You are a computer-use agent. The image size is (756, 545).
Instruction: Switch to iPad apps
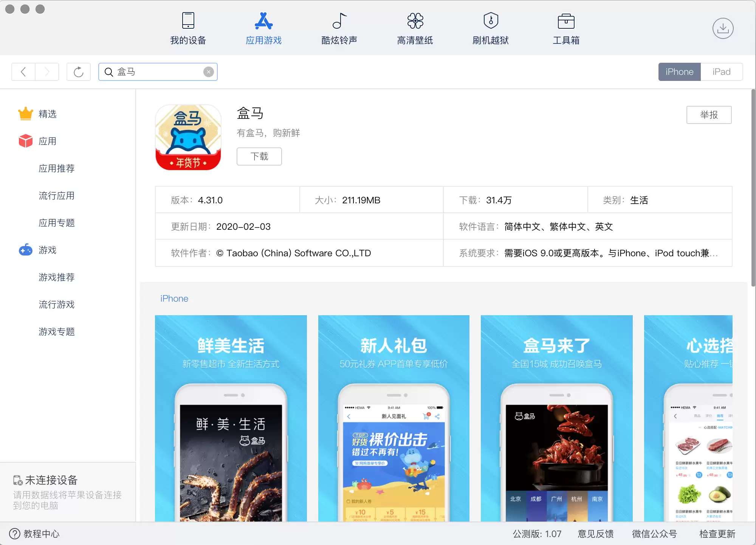tap(721, 72)
